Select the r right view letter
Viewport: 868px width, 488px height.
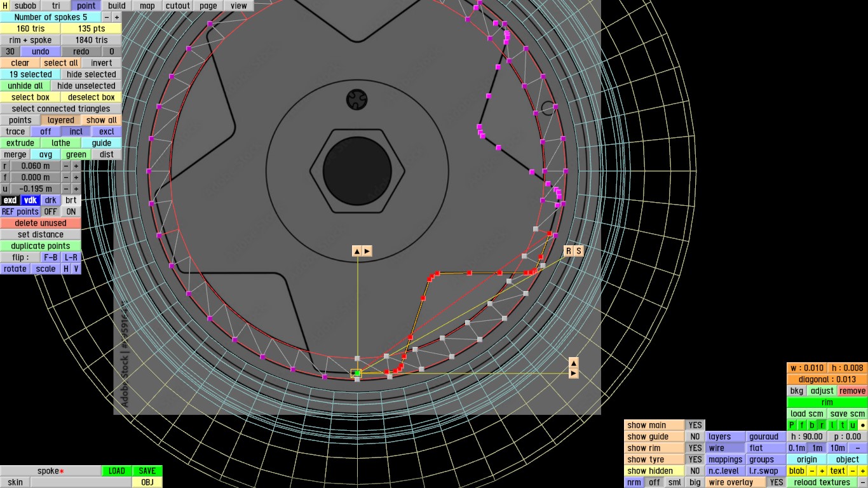(822, 425)
